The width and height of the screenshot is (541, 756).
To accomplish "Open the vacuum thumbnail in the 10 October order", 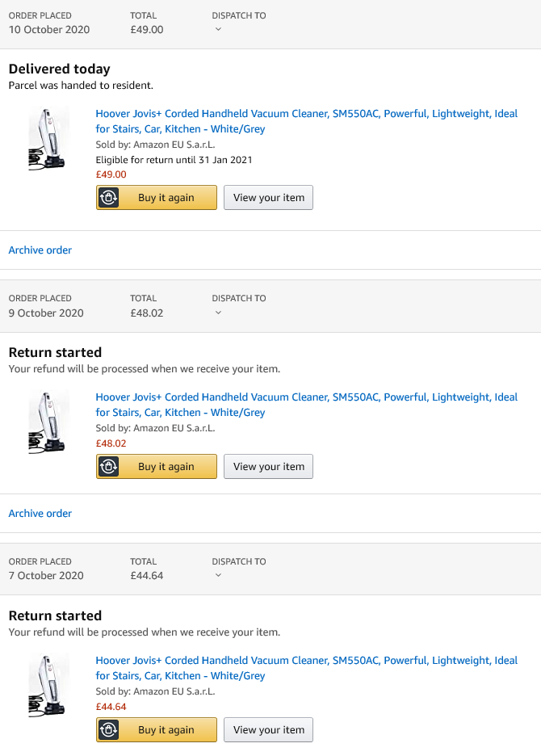I will (48, 139).
